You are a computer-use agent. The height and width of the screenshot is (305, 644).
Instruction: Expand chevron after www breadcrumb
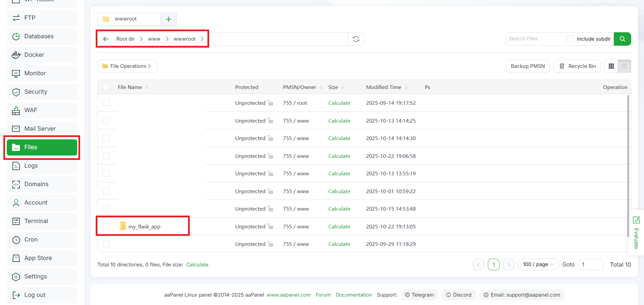(167, 39)
